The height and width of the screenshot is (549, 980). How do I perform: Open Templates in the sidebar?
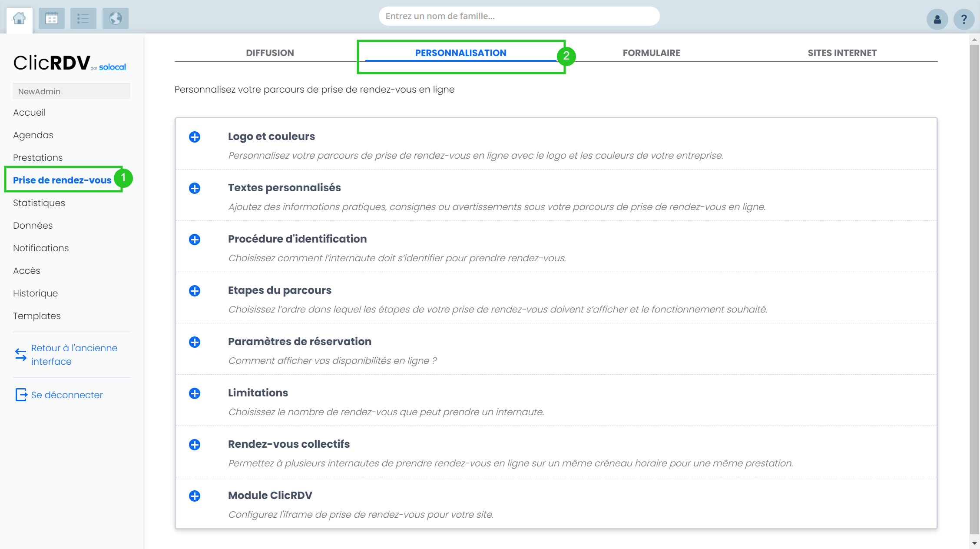37,316
